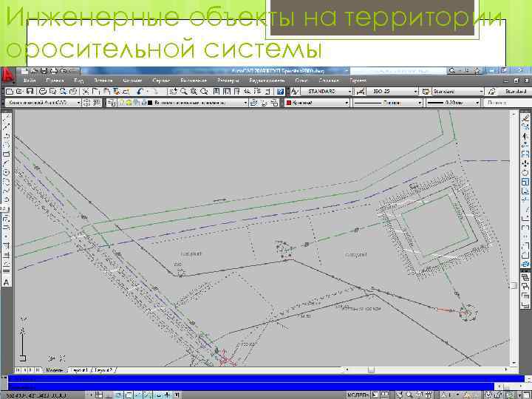Switch to the Модель tab

[x=54, y=370]
